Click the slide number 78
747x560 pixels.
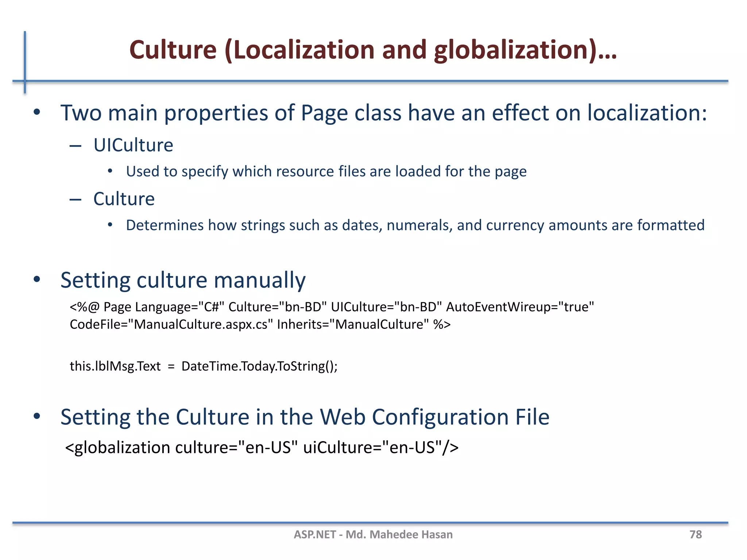[x=695, y=534]
